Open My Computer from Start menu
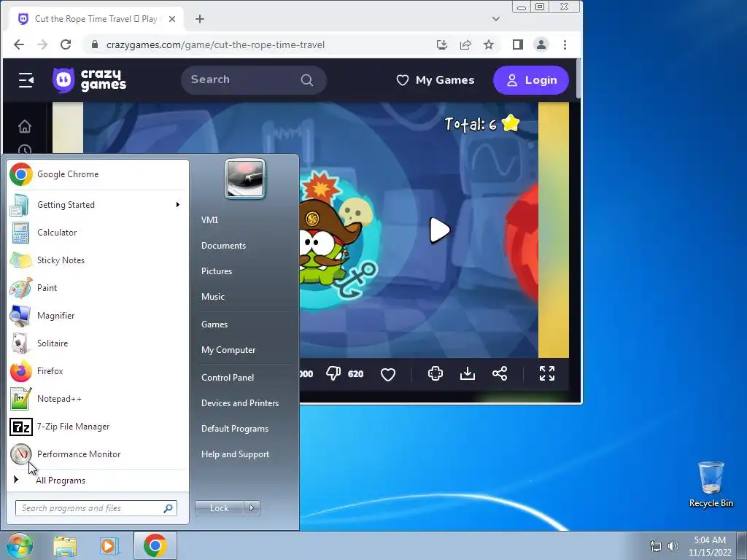This screenshot has width=747, height=560. pos(228,350)
